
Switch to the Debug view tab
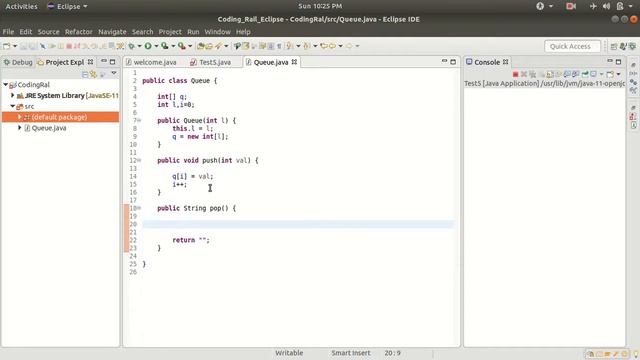[x=18, y=62]
